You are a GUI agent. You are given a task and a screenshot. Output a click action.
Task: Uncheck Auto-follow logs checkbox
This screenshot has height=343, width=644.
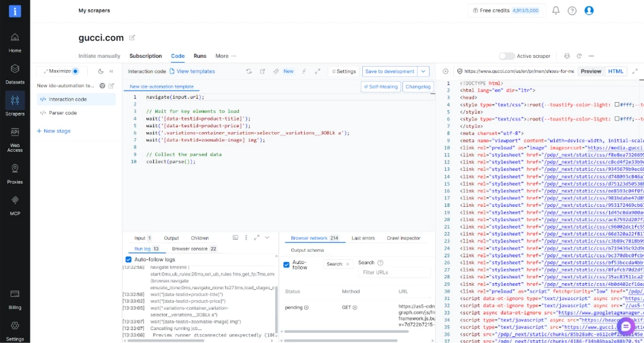click(x=128, y=259)
